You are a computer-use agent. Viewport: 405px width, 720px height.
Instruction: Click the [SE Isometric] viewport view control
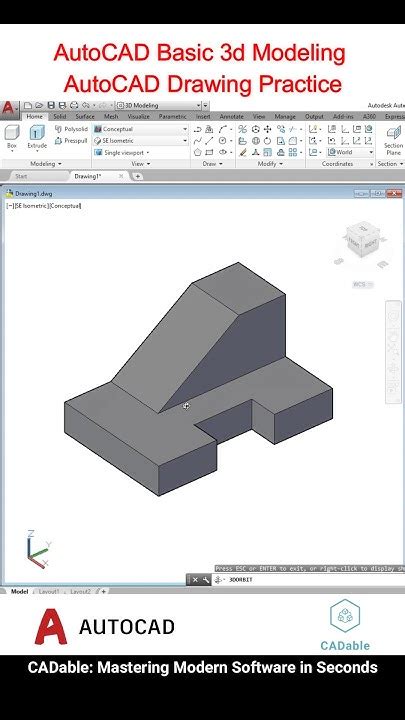31,206
